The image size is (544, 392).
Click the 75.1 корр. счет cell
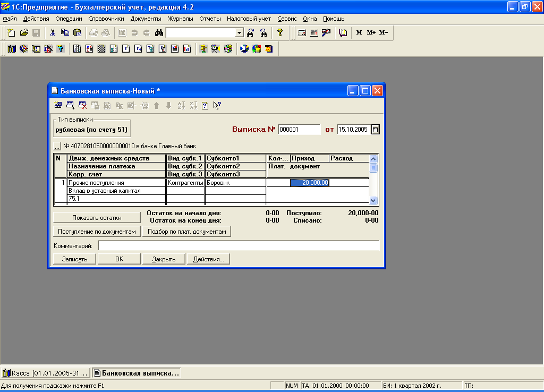pyautogui.click(x=116, y=199)
